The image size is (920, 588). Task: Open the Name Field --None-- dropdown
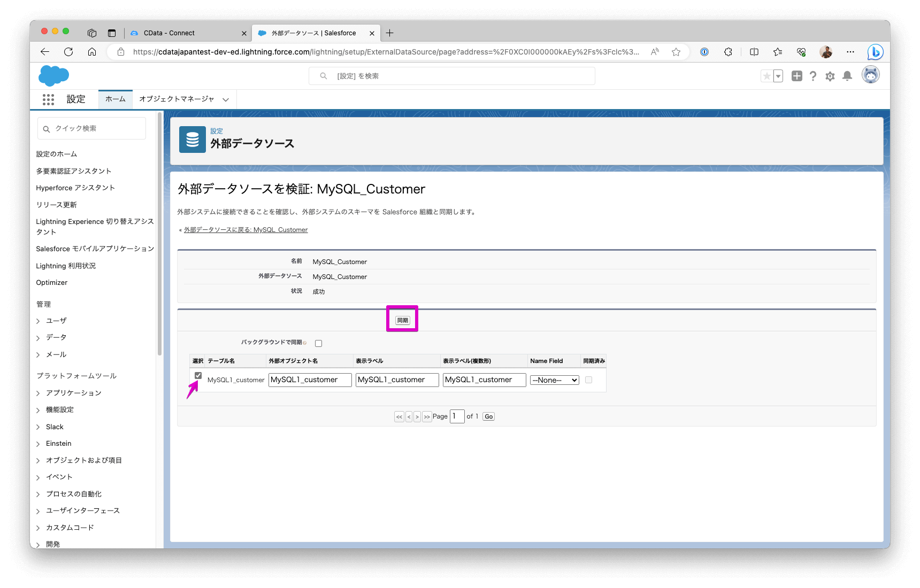coord(555,380)
